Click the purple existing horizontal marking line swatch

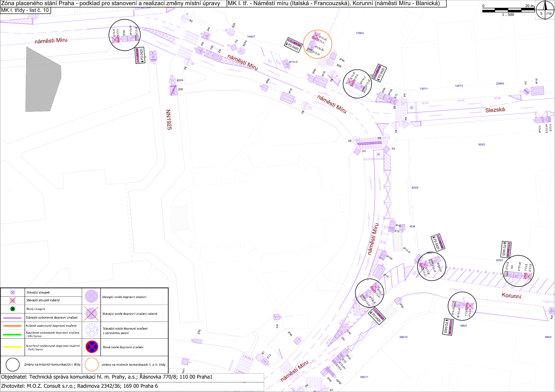[12, 318]
